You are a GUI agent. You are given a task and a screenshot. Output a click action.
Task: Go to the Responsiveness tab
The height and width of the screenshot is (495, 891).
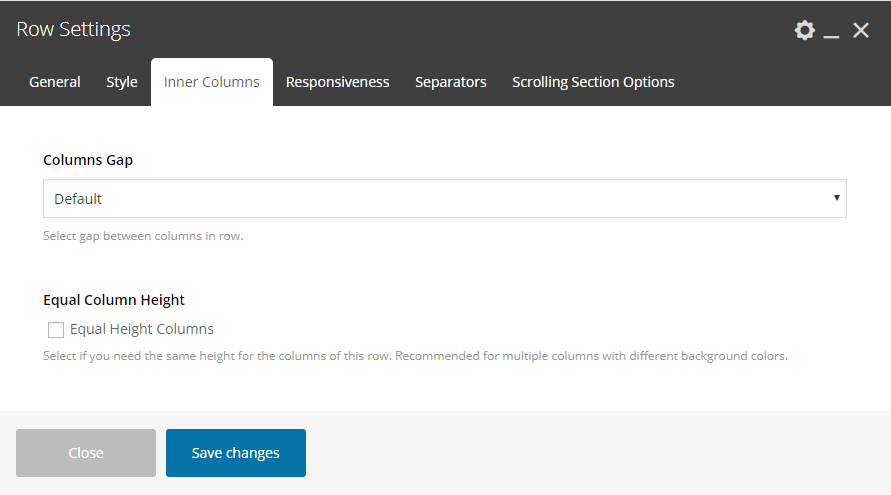(x=338, y=82)
